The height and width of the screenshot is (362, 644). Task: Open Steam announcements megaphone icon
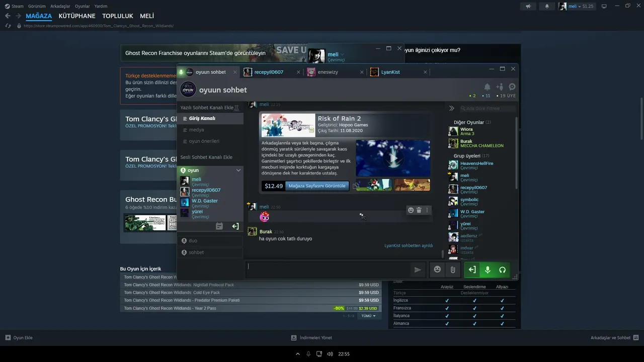click(x=528, y=7)
